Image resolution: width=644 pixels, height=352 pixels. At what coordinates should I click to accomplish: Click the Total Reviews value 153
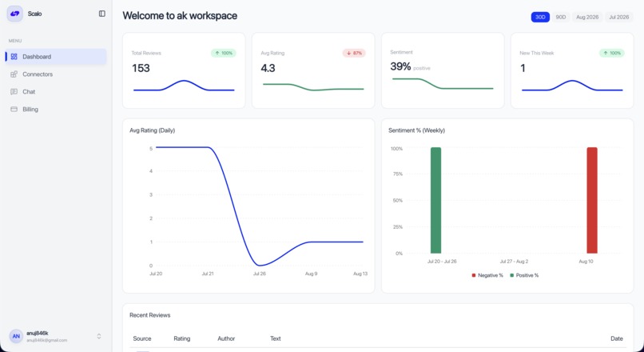pos(141,68)
